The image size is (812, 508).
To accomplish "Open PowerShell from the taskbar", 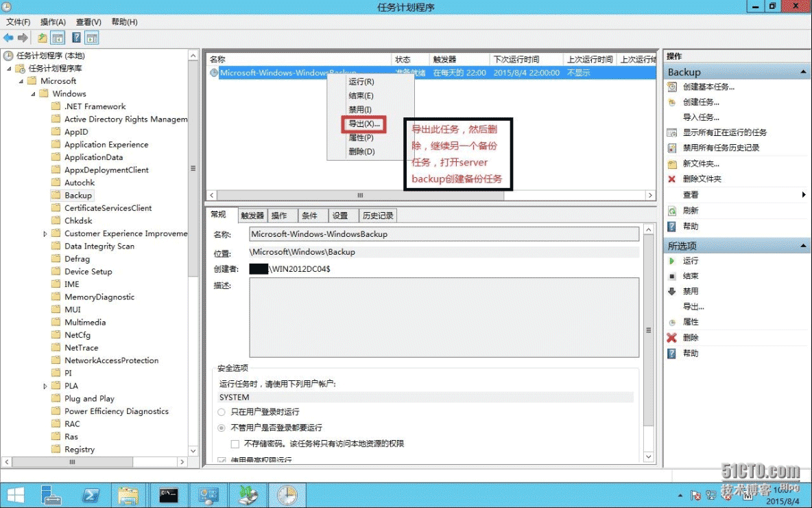I will 90,495.
